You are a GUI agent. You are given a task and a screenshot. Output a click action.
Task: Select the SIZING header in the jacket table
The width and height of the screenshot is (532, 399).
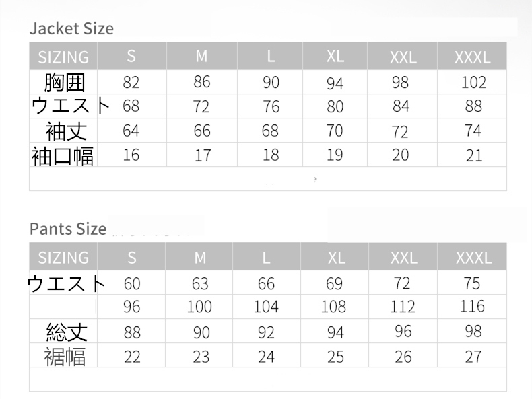click(63, 57)
